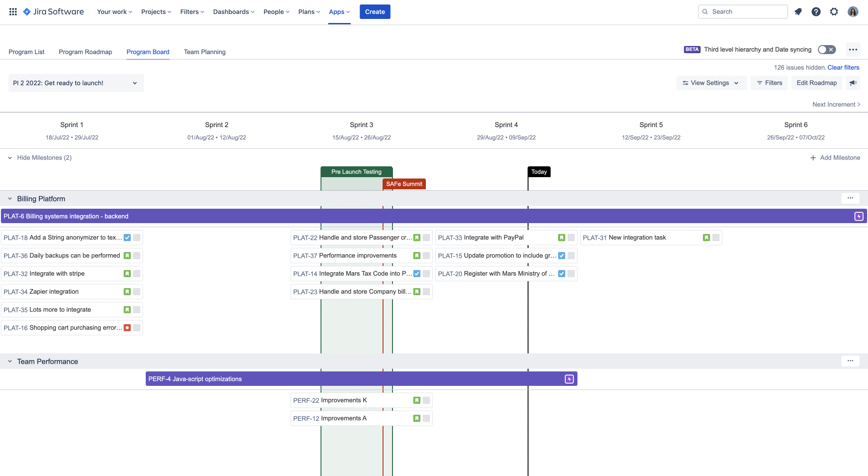Open the user profile avatar

[853, 12]
